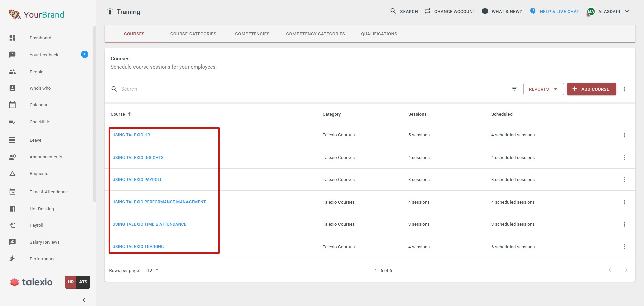644x306 pixels.
Task: Open row actions for Using Talexio HR
Action: [x=624, y=135]
